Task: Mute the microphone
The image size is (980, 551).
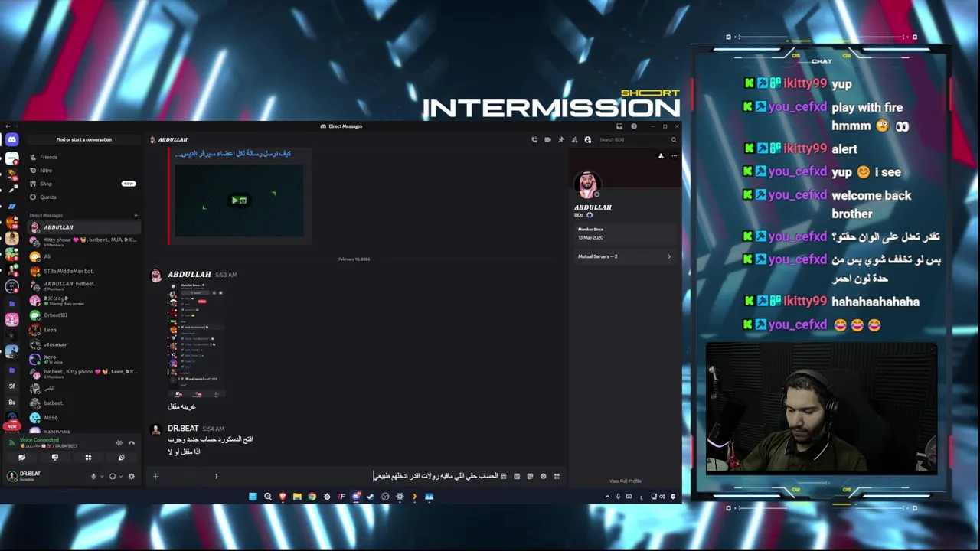Action: [93, 476]
